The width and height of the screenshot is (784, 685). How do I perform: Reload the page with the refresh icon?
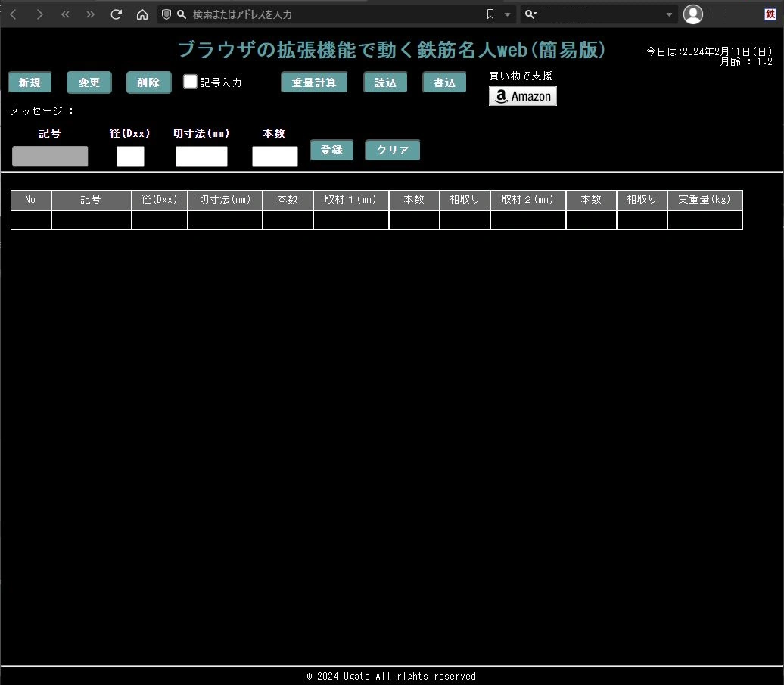tap(116, 14)
